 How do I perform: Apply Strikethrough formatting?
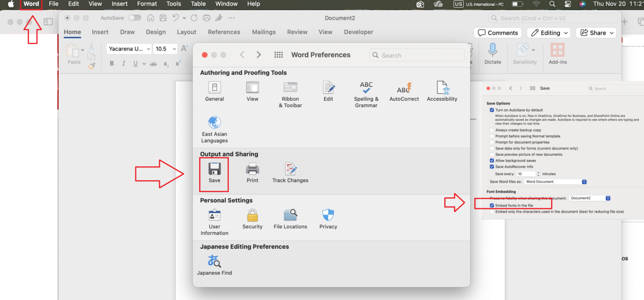pyautogui.click(x=153, y=64)
